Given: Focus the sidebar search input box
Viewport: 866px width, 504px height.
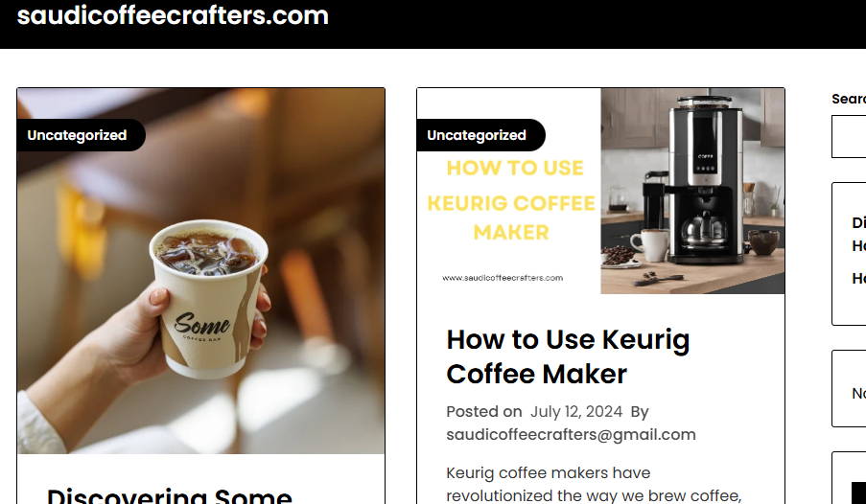Looking at the screenshot, I should (849, 136).
